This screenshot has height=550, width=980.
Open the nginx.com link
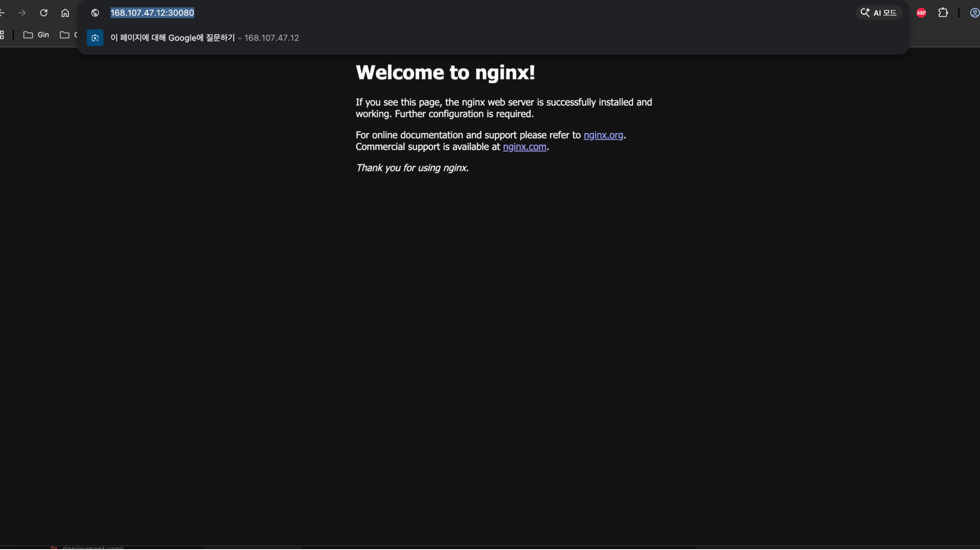[524, 147]
